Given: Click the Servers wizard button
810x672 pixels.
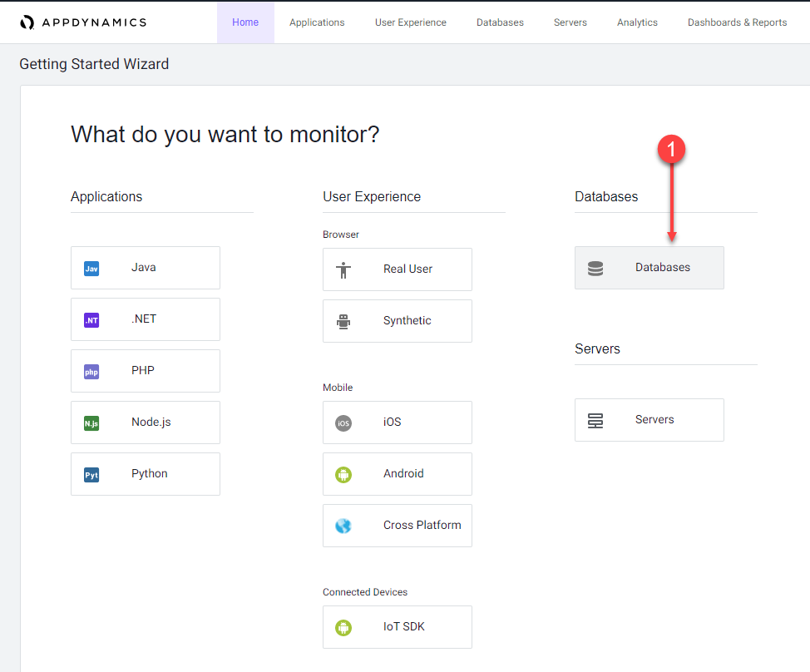Looking at the screenshot, I should coord(649,420).
